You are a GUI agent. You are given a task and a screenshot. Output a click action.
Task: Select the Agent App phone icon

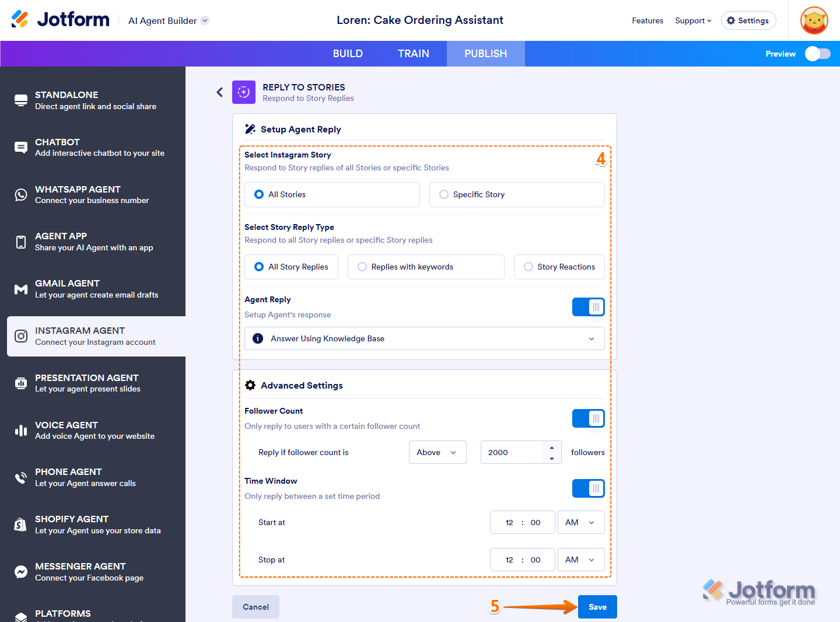(21, 242)
